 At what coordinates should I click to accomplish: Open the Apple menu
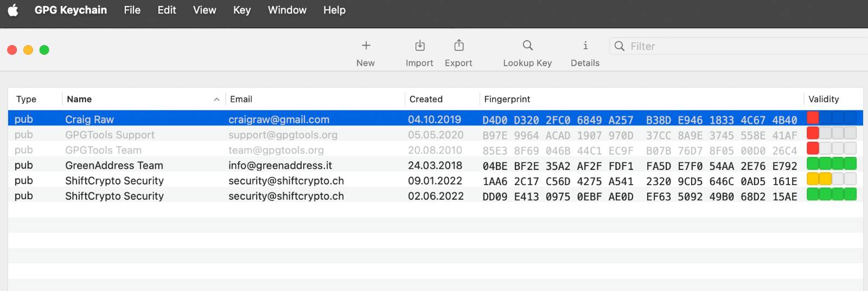pos(13,10)
